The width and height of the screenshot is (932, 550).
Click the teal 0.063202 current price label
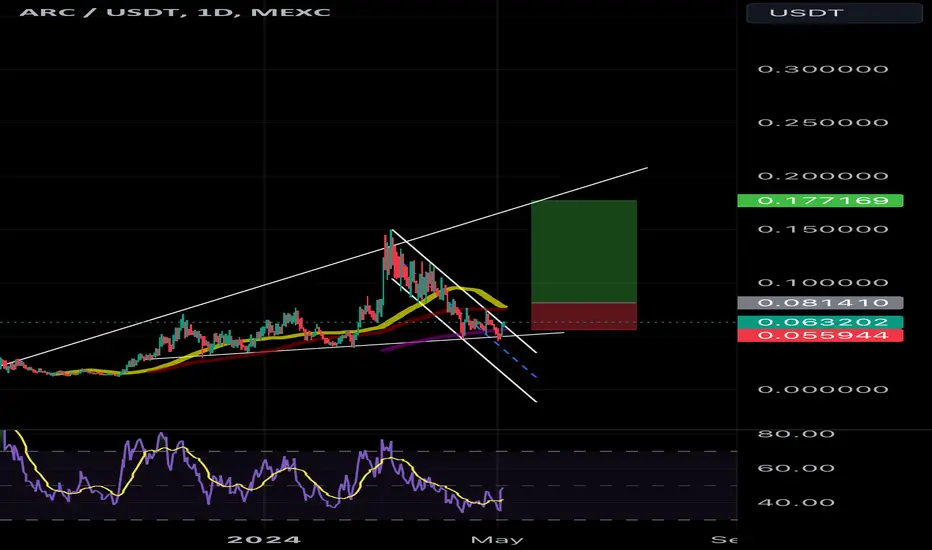coord(820,322)
